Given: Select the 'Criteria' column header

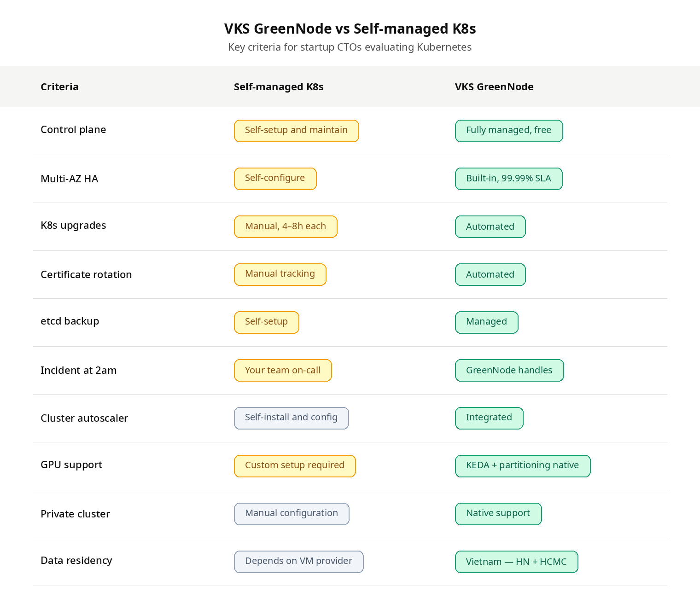Looking at the screenshot, I should coord(59,87).
